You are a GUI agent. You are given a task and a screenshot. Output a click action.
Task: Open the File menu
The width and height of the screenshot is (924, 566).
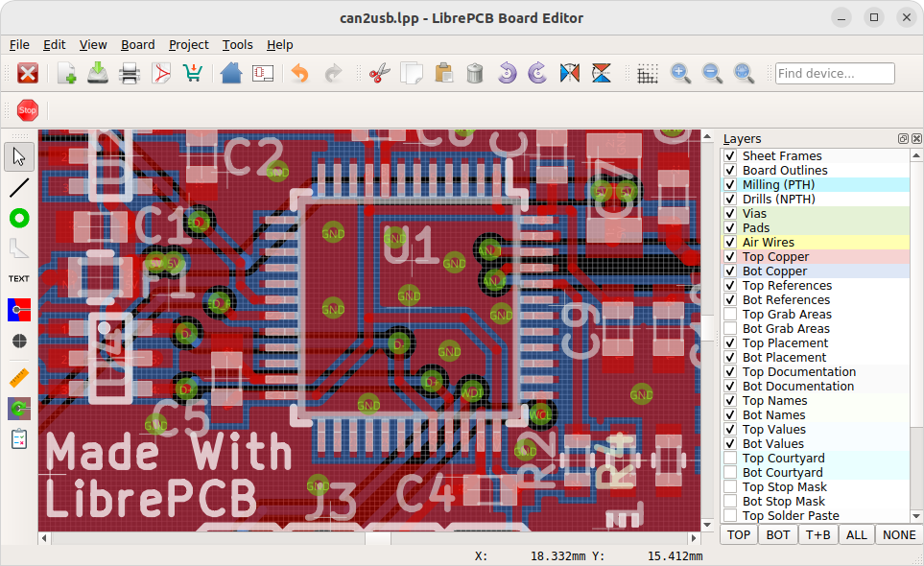tap(19, 45)
